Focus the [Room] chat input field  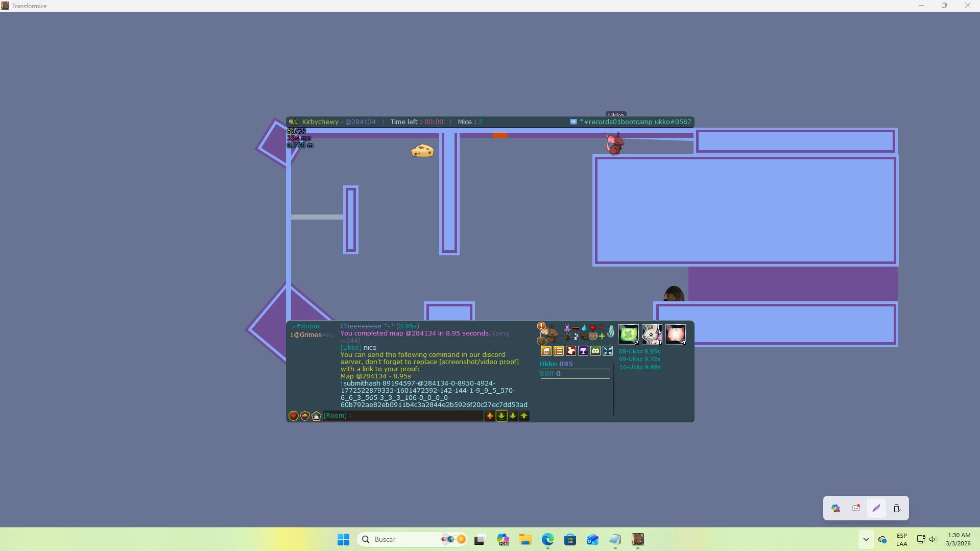coord(403,416)
